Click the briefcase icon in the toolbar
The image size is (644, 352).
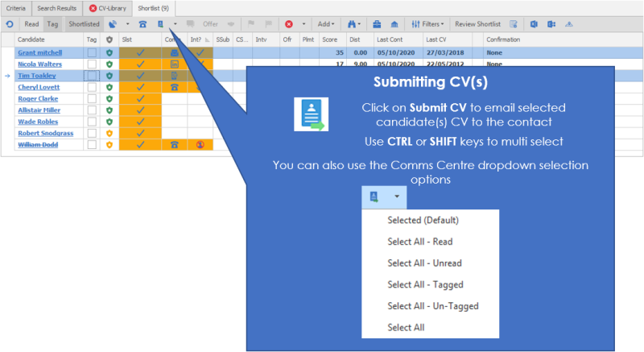[378, 25]
